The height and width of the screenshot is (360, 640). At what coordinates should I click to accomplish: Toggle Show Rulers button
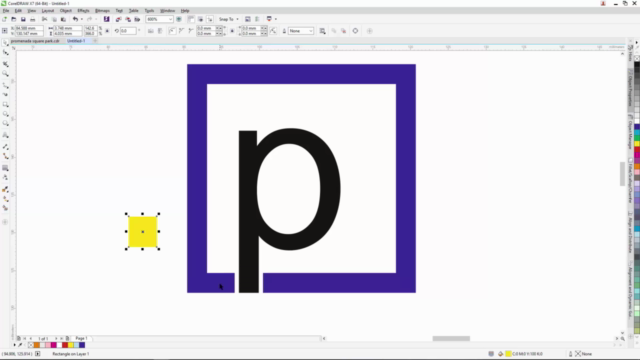pos(191,19)
